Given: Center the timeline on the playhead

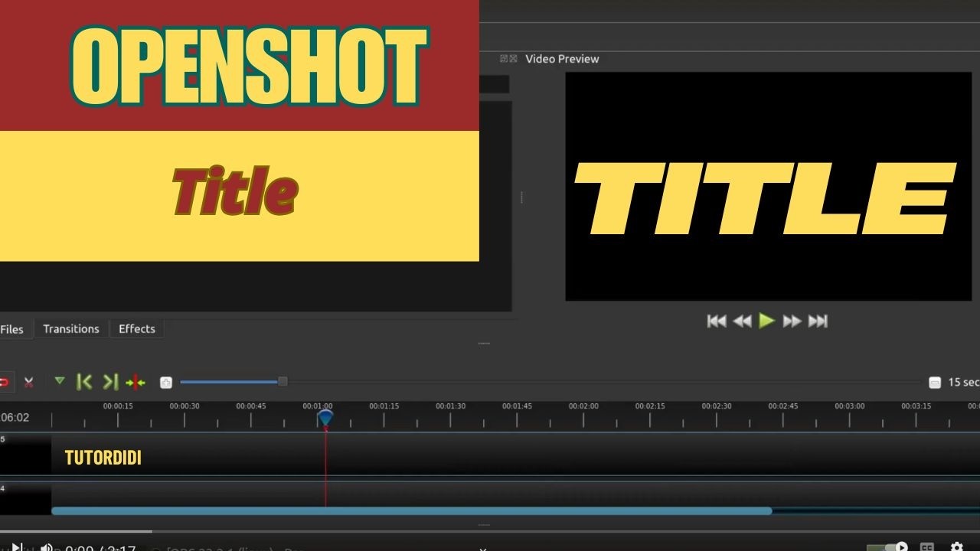Looking at the screenshot, I should [136, 382].
